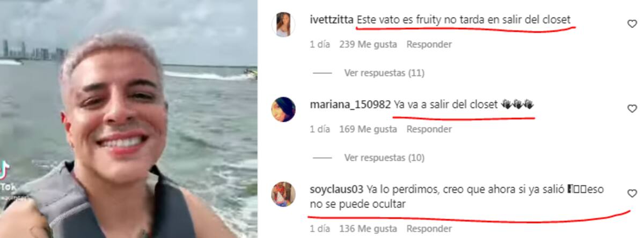644x238 pixels.
Task: View 169 Me gusta likes list
Action: coord(368,129)
